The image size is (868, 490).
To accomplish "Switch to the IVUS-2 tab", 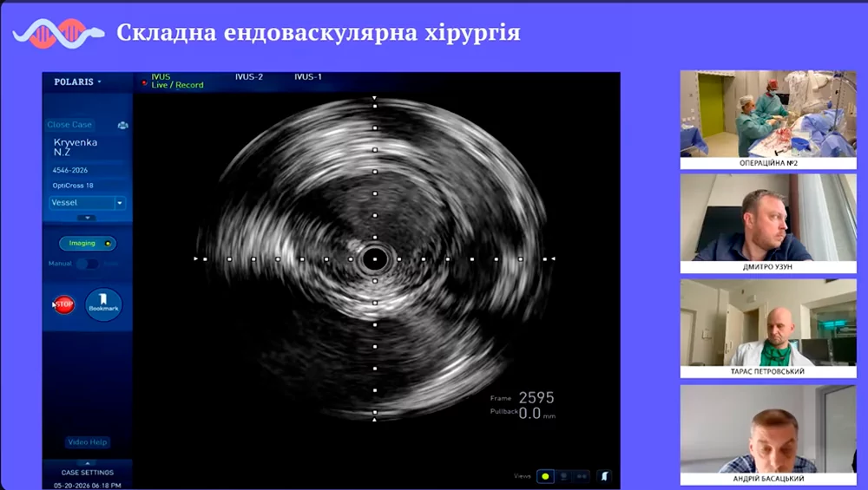I will tap(248, 77).
